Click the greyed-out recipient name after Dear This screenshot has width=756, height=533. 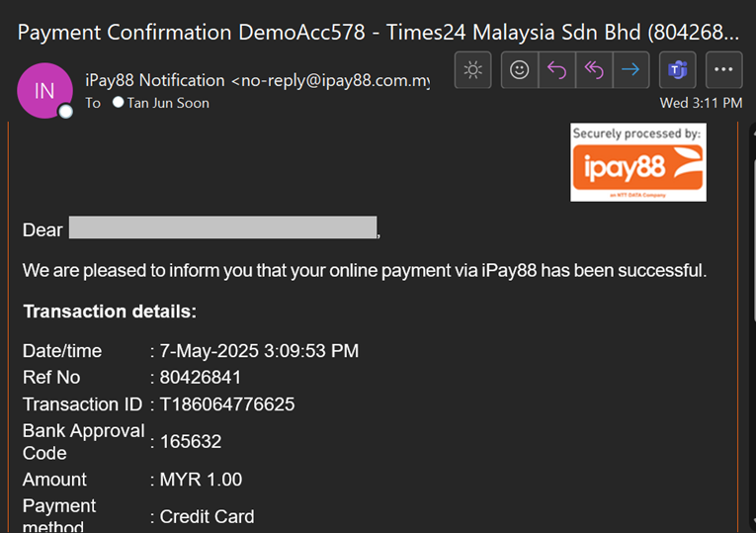coord(222,229)
